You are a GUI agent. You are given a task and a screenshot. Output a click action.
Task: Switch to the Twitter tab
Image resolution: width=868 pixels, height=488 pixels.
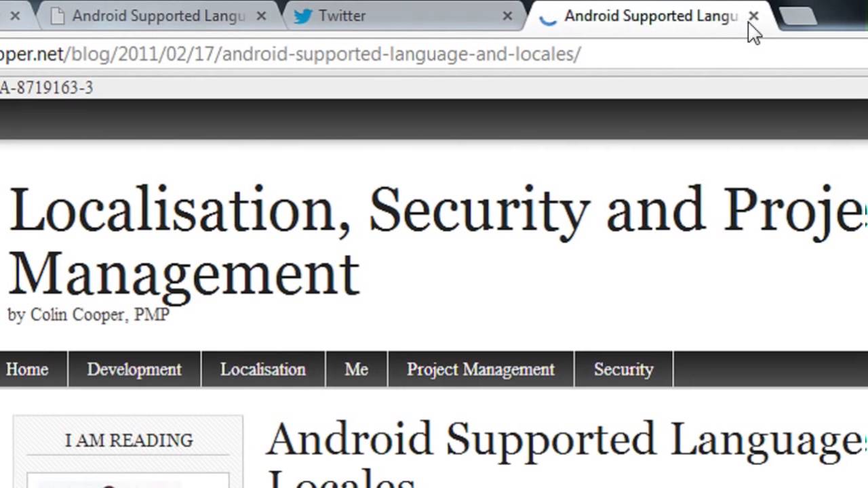(404, 16)
